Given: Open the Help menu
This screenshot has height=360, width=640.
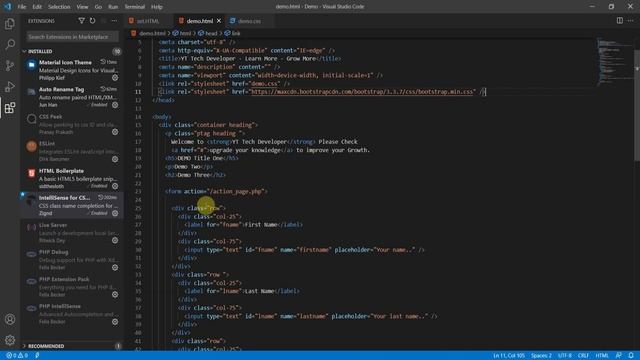Looking at the screenshot, I should 157,7.
